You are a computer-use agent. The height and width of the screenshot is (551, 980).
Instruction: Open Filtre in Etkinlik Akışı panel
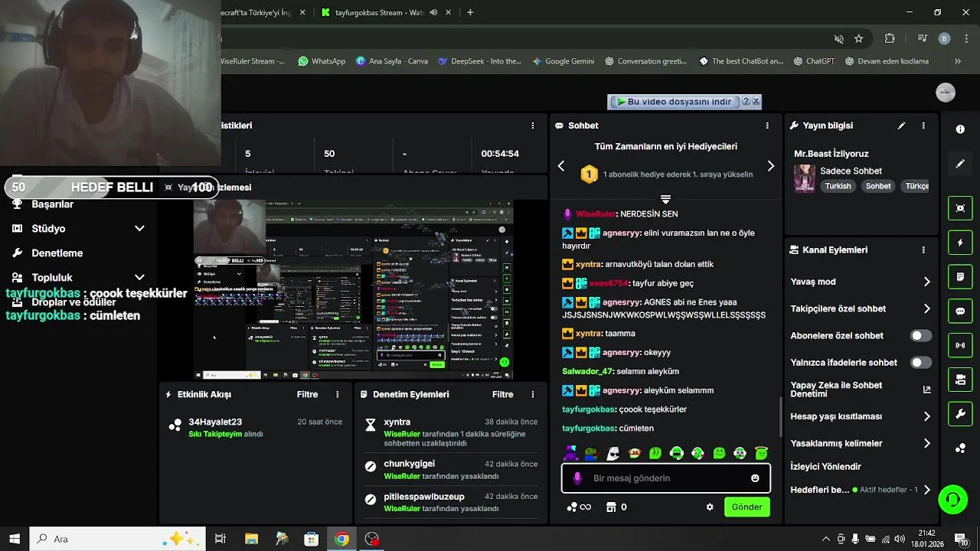pyautogui.click(x=308, y=395)
